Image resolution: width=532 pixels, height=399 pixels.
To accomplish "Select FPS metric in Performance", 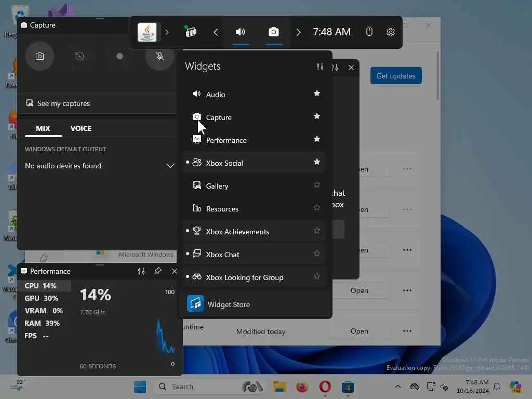I will (x=45, y=336).
